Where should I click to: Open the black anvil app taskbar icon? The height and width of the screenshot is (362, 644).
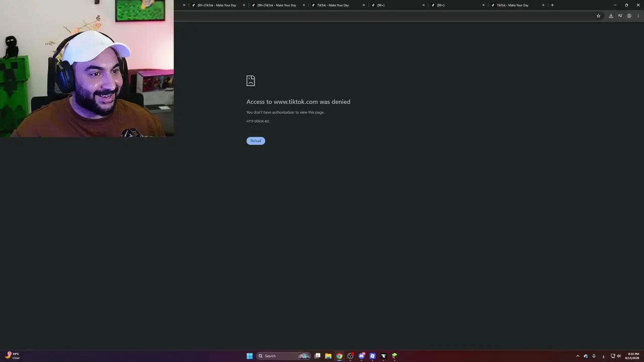383,356
